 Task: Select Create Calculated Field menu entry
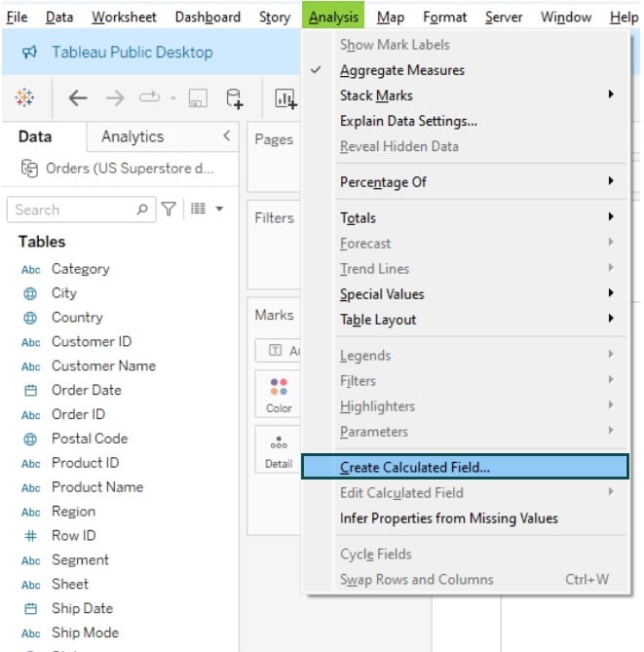click(465, 467)
